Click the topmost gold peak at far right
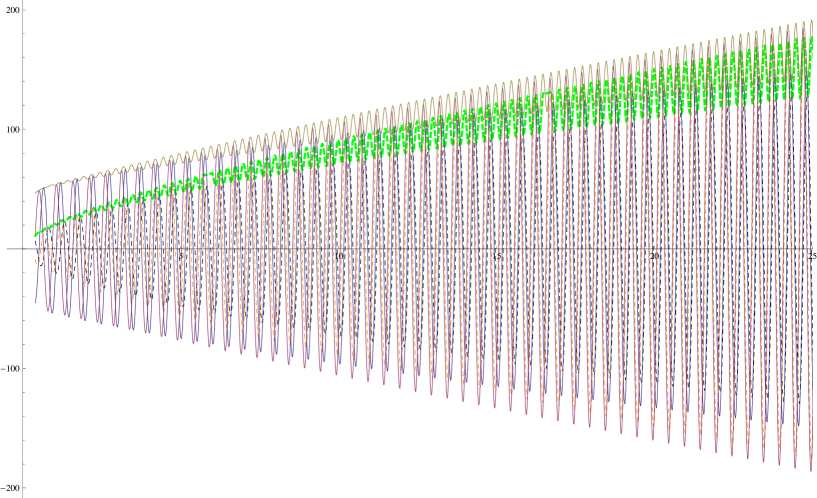 pos(810,21)
